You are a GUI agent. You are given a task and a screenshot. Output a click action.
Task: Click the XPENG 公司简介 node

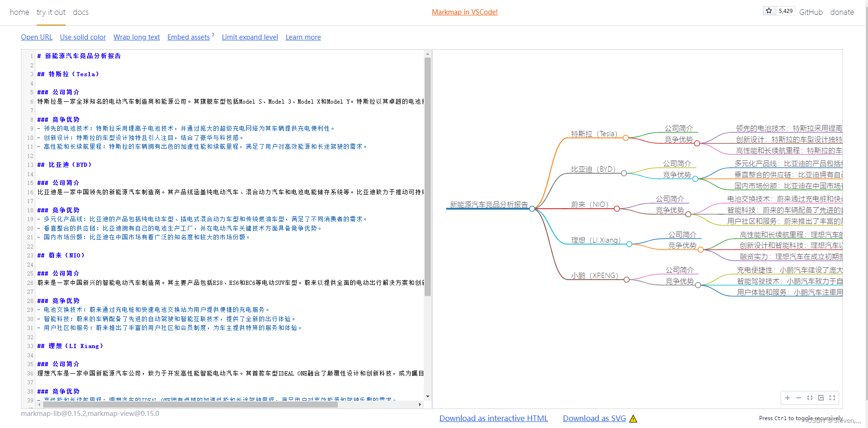point(680,270)
